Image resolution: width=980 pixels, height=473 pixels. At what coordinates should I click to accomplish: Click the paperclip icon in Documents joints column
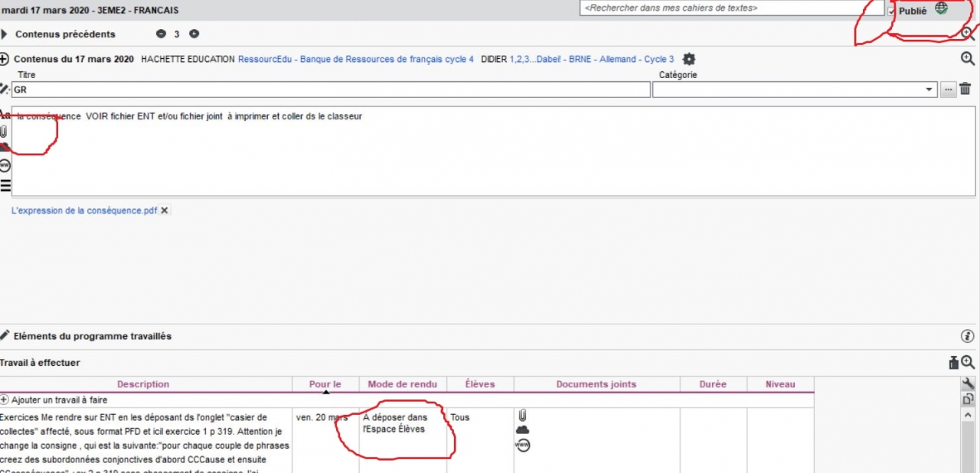point(522,416)
